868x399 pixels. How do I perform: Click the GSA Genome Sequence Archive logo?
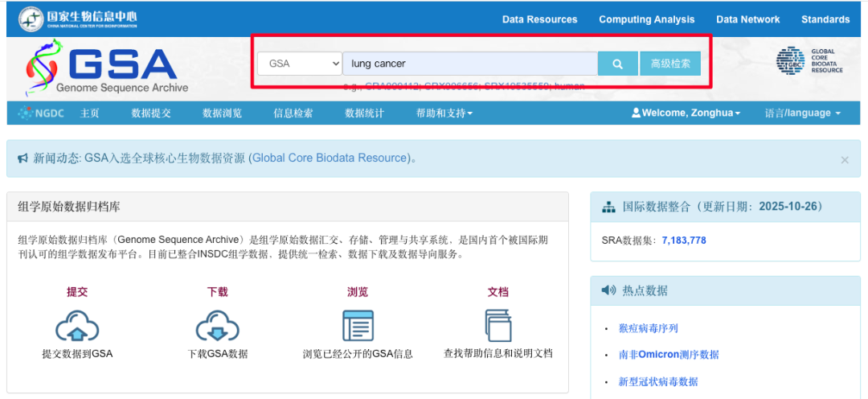click(x=107, y=68)
